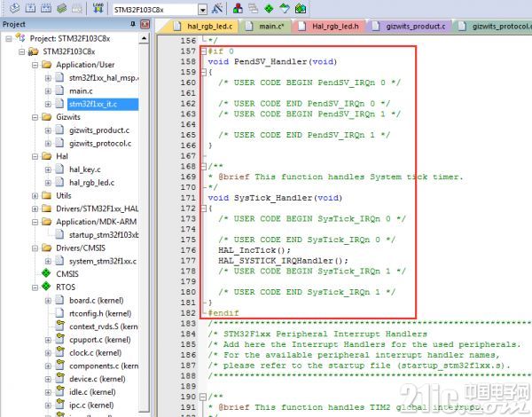Open the Pack Installer icon
The width and height of the screenshot is (532, 417).
point(301,8)
